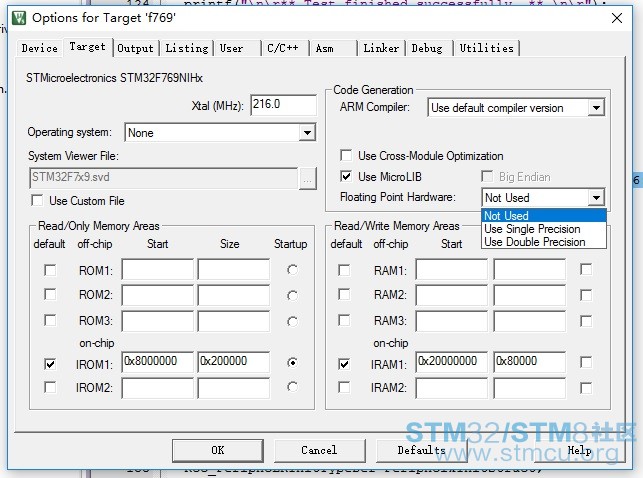Select the IROM2 Startup radio button
The image size is (643, 478).
coord(292,387)
